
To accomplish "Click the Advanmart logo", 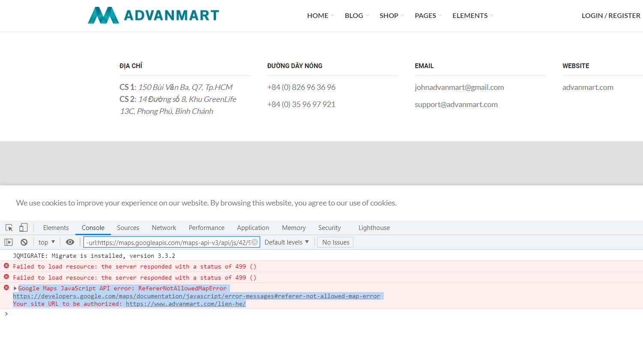I will tap(153, 15).
